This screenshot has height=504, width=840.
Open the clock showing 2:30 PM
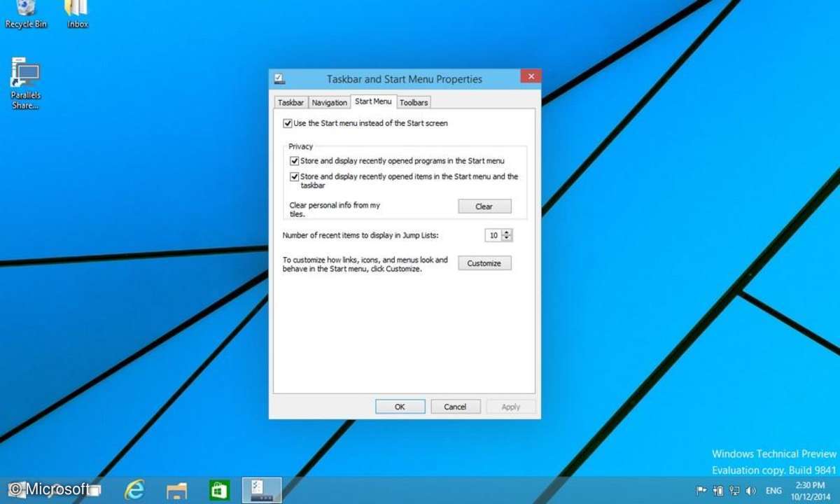click(x=809, y=491)
